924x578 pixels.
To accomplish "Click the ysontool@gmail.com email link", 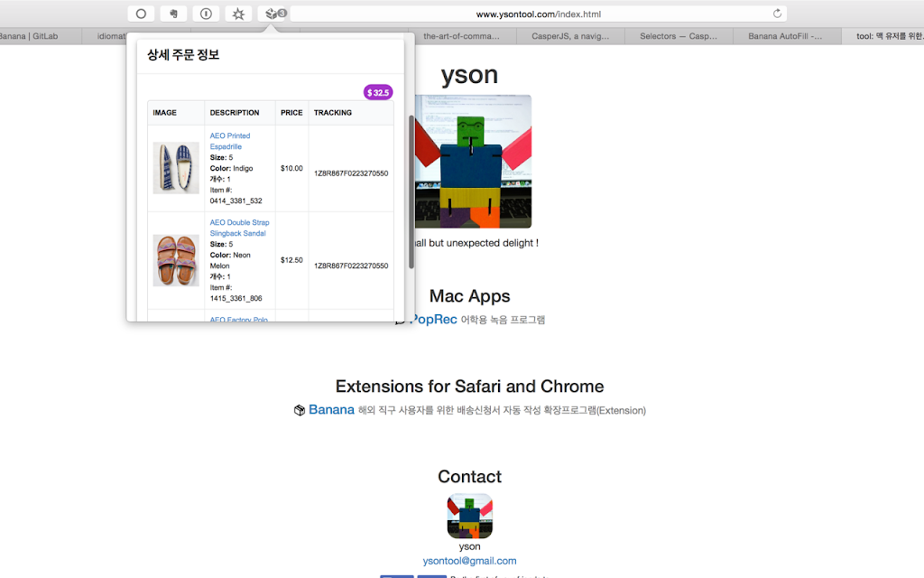I will point(469,561).
